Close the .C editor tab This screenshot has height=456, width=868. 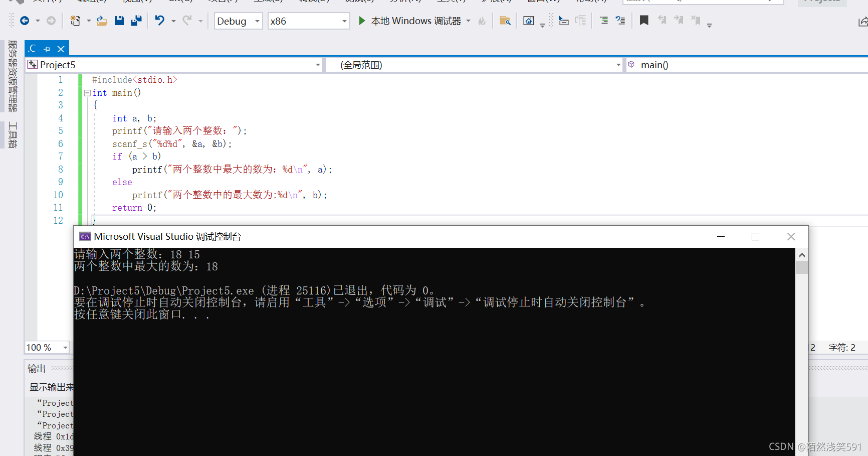[61, 49]
